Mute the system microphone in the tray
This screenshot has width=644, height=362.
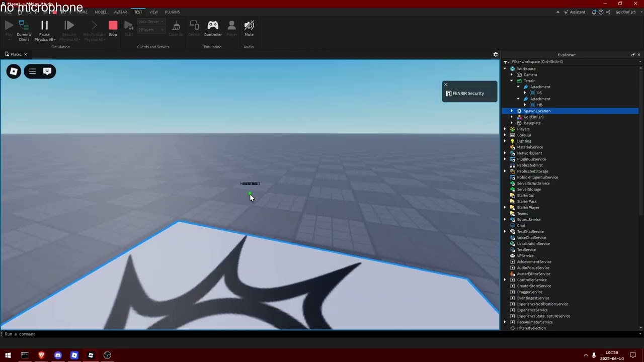point(593,355)
